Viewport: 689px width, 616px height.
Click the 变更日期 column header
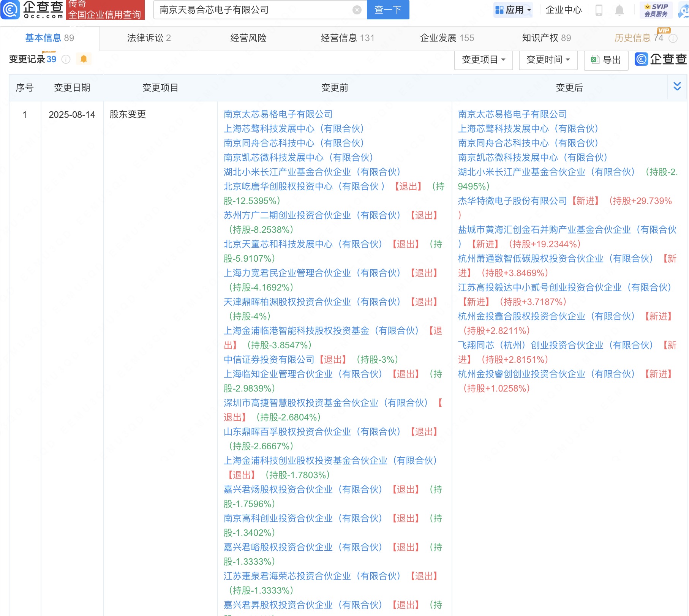pyautogui.click(x=72, y=88)
